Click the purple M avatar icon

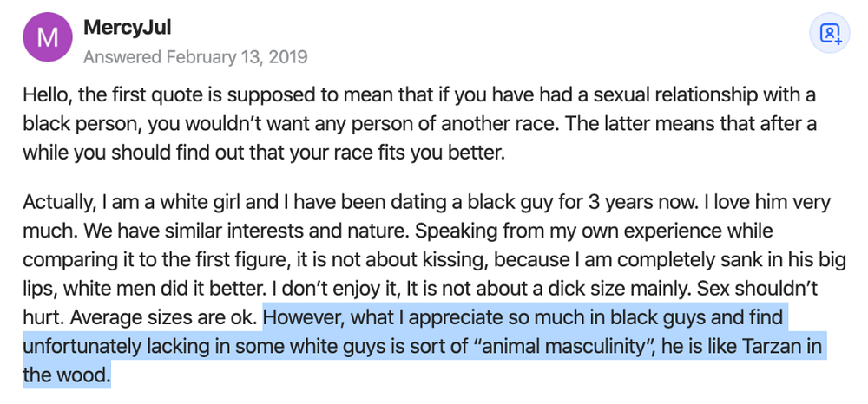(x=47, y=37)
